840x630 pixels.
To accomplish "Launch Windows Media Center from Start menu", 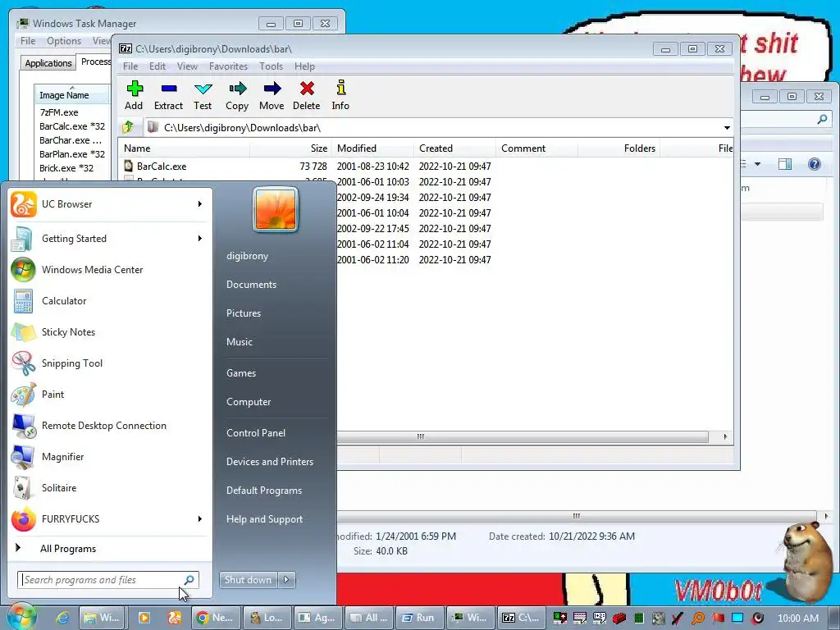I will point(107,269).
